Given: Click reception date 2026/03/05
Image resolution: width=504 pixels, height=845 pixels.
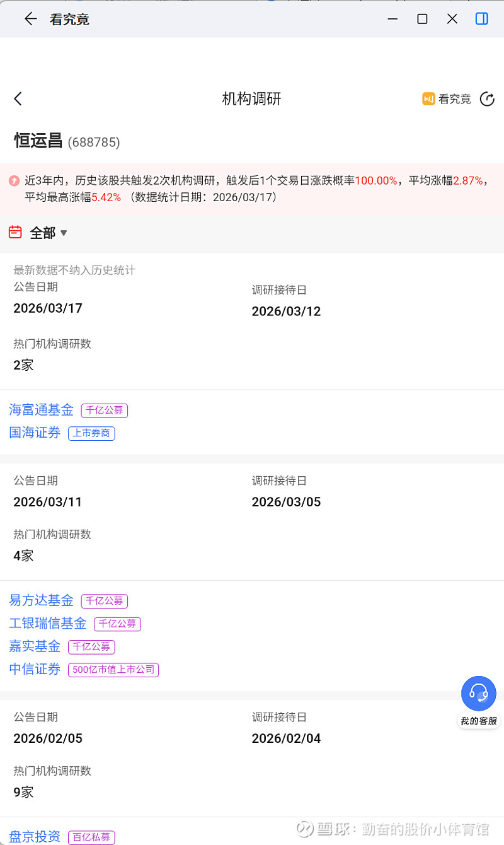Looking at the screenshot, I should point(287,502).
